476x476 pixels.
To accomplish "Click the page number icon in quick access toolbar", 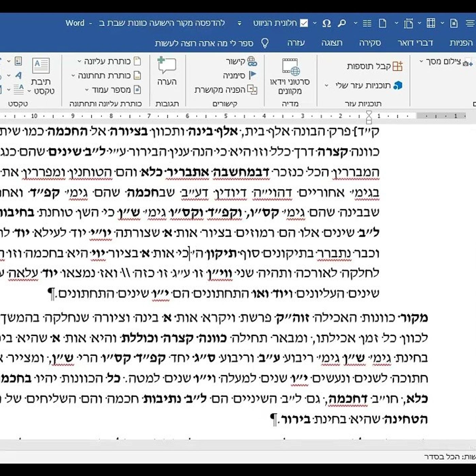I will [454, 23].
